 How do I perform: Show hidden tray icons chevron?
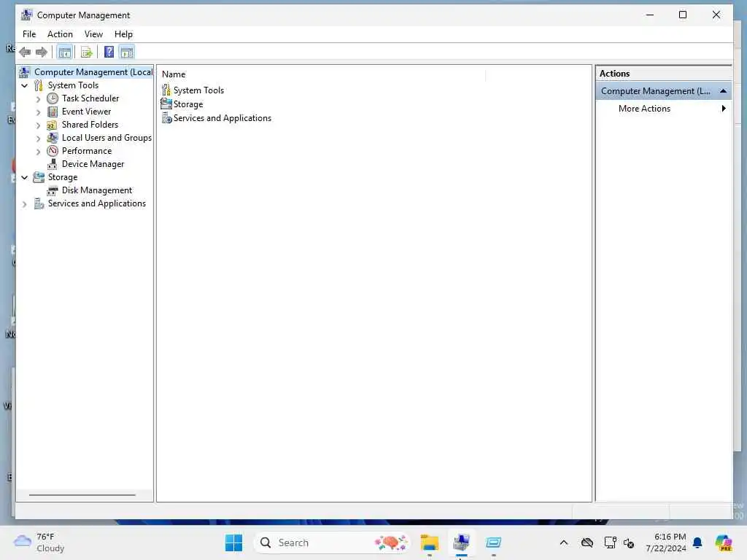click(564, 542)
